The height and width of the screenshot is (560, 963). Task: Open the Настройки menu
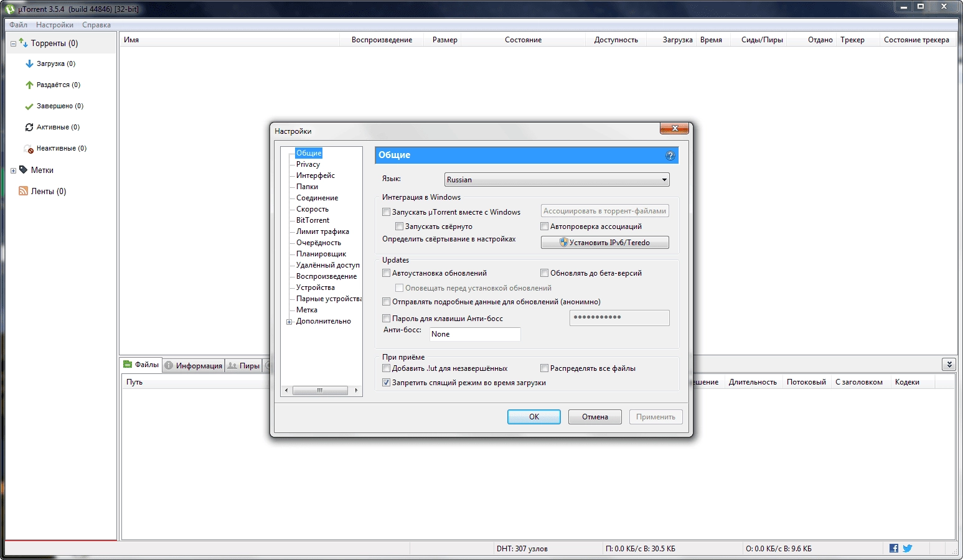(x=55, y=25)
